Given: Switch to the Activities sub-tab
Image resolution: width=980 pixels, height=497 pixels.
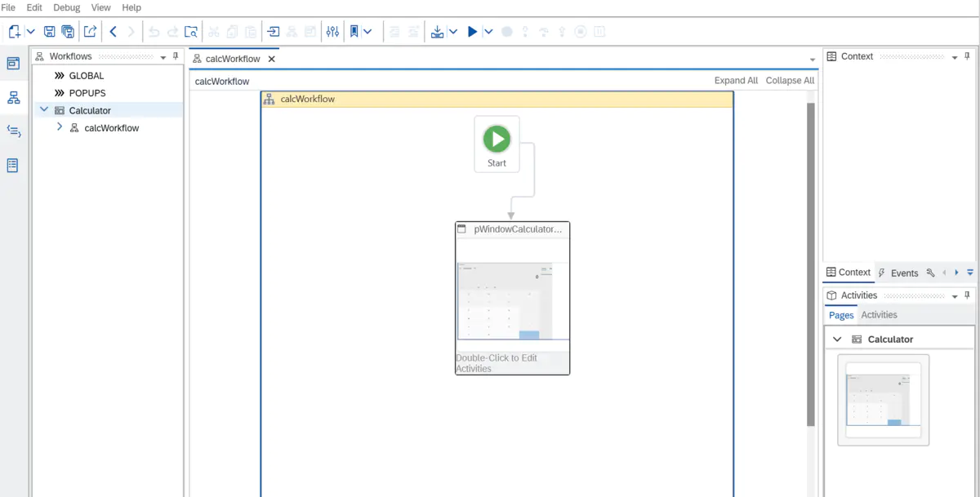Looking at the screenshot, I should (879, 315).
